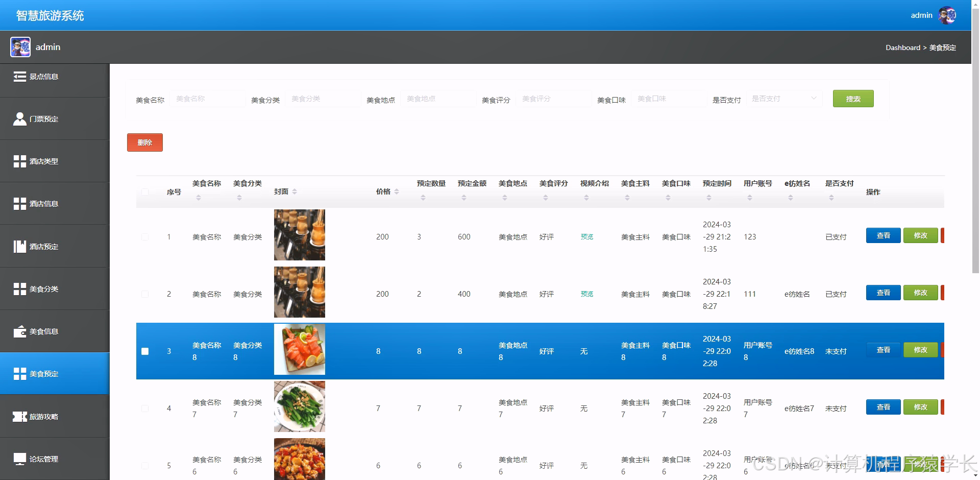Click the 美食评分 search input field
This screenshot has height=480, width=980.
coord(553,99)
